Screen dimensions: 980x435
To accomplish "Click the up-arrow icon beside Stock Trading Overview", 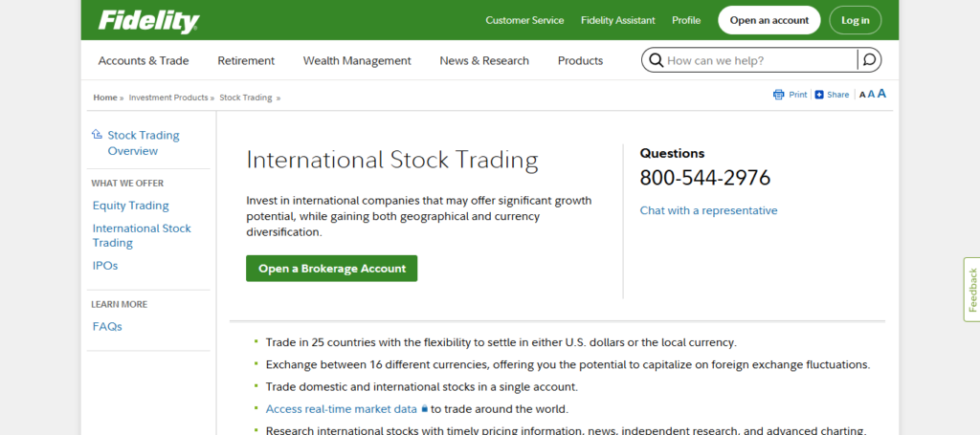I will coord(97,134).
